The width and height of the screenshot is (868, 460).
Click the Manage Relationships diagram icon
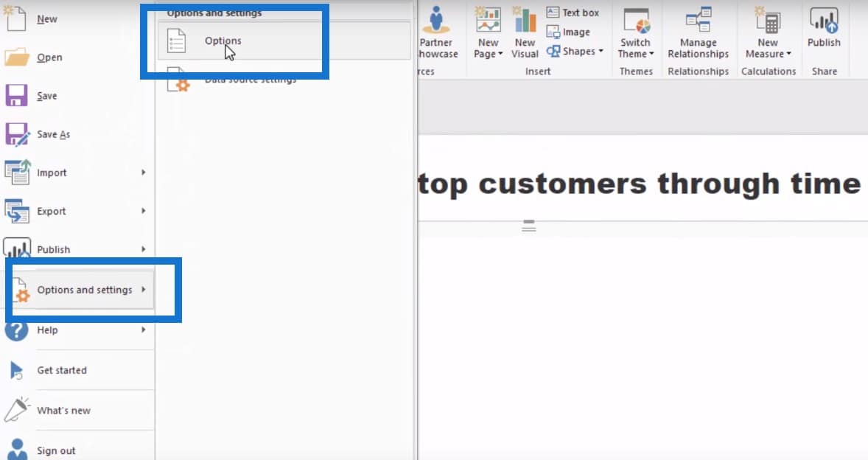point(698,19)
